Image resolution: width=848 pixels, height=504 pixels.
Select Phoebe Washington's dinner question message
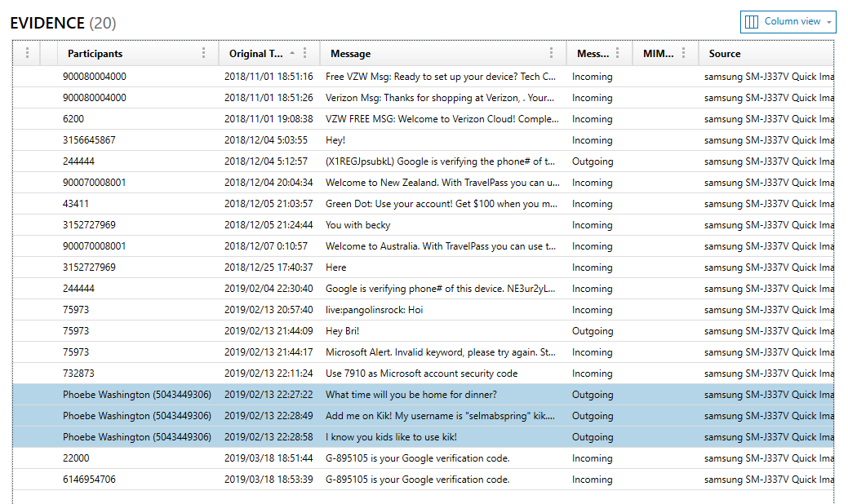(408, 394)
